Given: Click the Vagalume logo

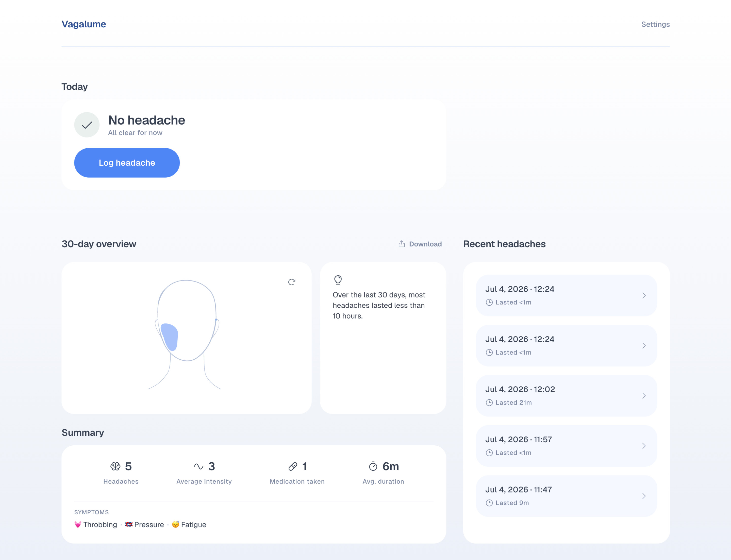Looking at the screenshot, I should [84, 24].
